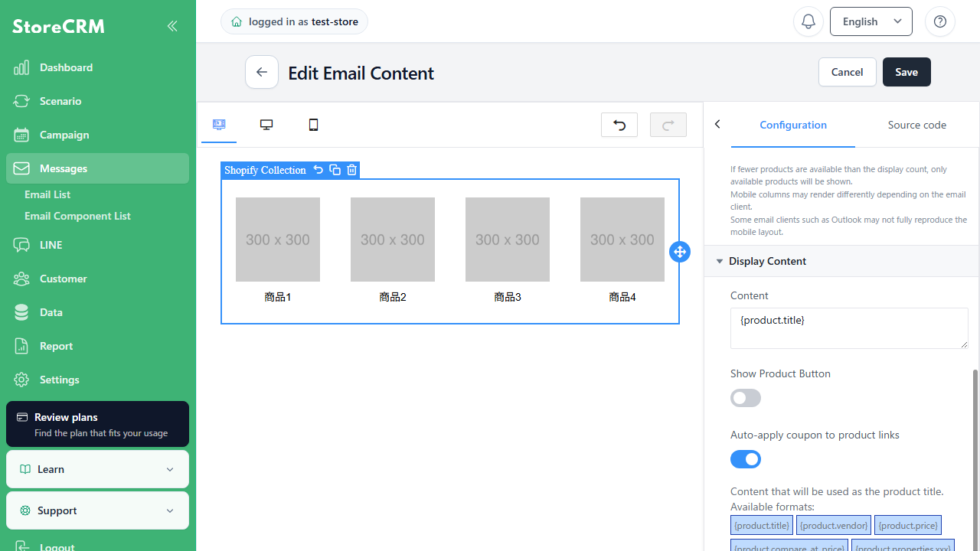Collapse the StoreCRM sidebar
The image size is (980, 551).
click(x=172, y=26)
